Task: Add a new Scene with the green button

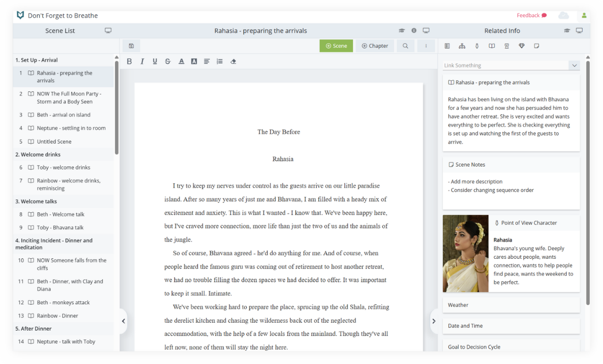Action: click(336, 46)
